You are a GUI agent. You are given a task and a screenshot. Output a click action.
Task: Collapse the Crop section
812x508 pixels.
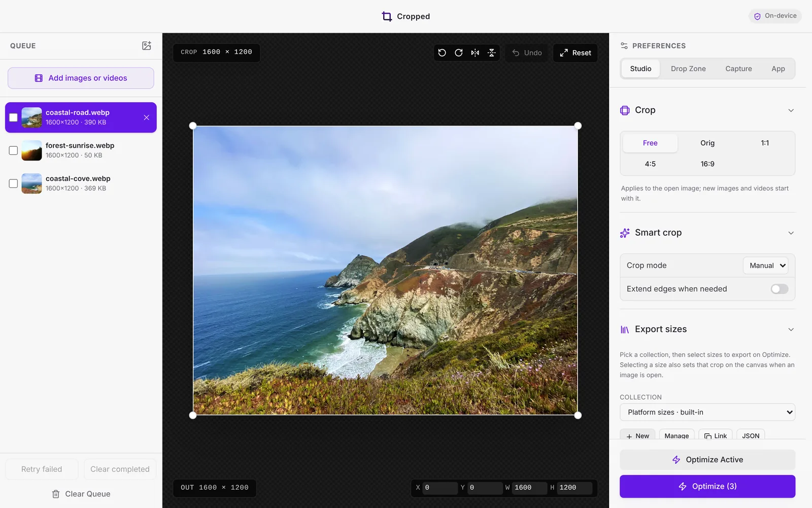tap(791, 110)
